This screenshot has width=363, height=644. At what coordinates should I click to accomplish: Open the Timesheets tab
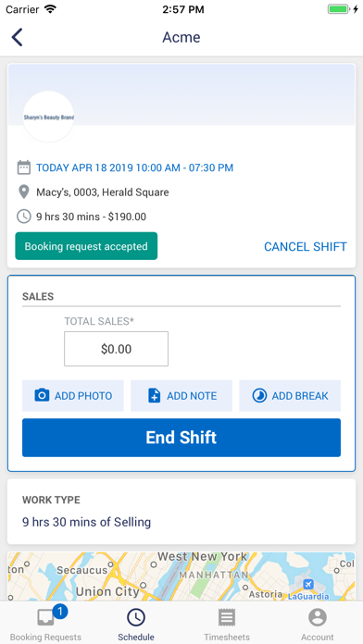(x=227, y=623)
